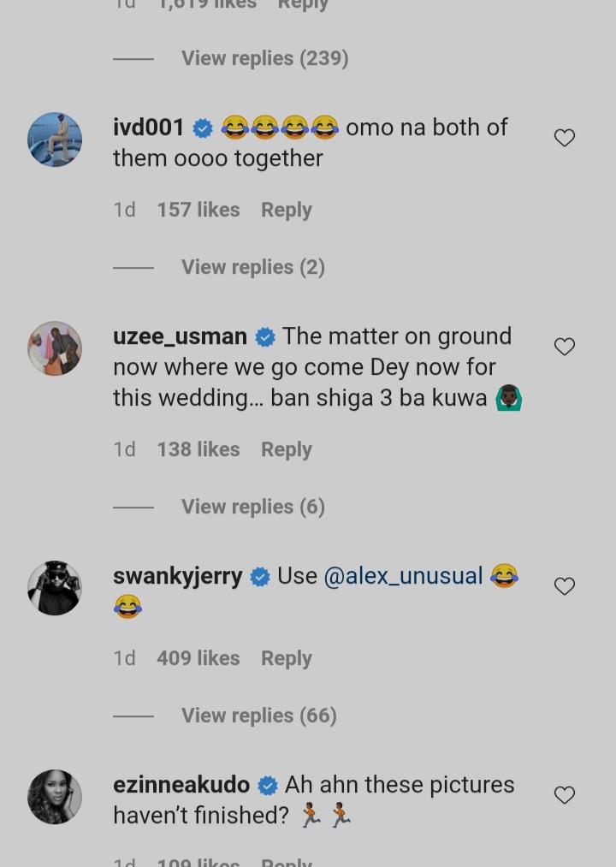Viewport: 616px width, 867px height.
Task: Like the ivd001 comment with heart
Action: (565, 138)
